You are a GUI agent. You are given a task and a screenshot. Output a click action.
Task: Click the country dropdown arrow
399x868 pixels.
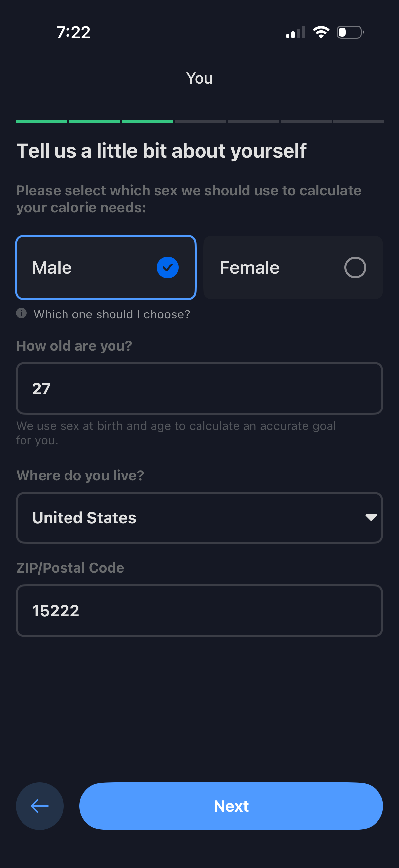tap(371, 517)
